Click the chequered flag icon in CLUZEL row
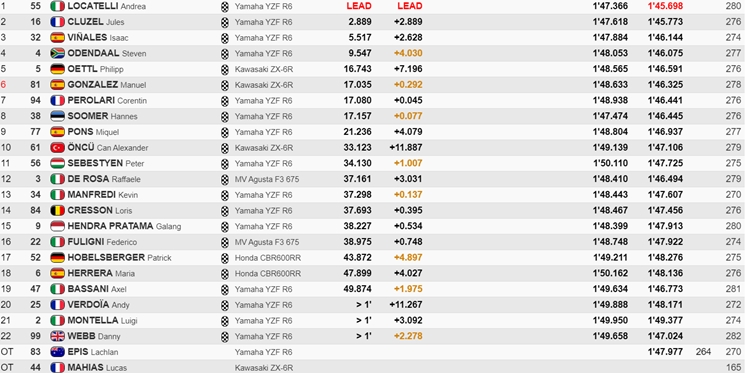745x373 pixels. 225,22
